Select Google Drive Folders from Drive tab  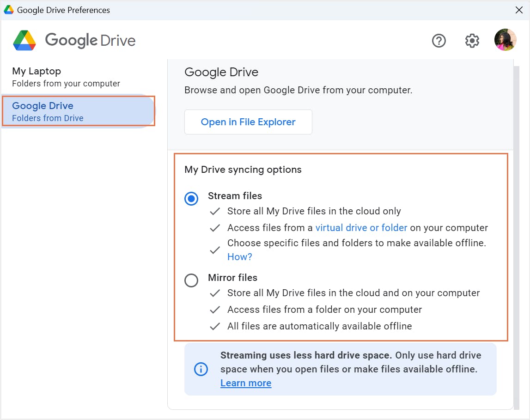point(79,111)
